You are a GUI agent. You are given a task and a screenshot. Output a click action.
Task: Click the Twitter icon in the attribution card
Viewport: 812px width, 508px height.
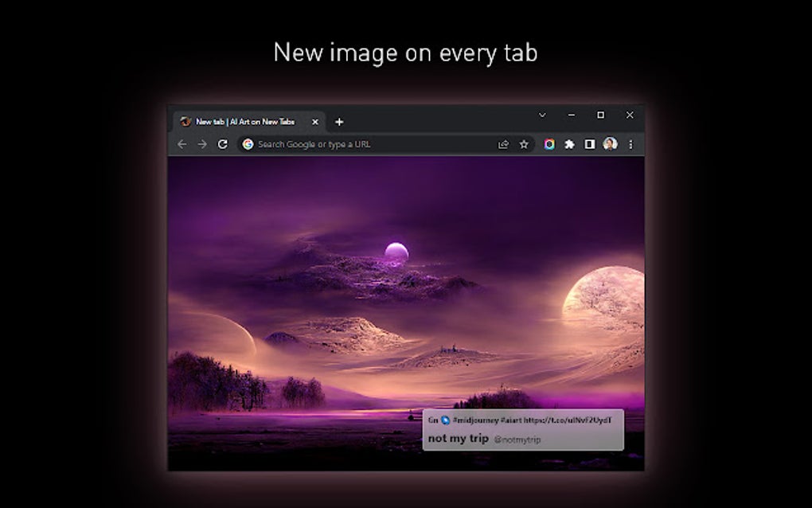444,420
